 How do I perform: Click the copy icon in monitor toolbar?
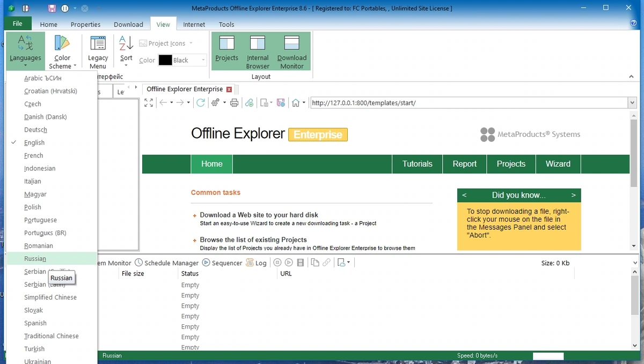tap(315, 263)
